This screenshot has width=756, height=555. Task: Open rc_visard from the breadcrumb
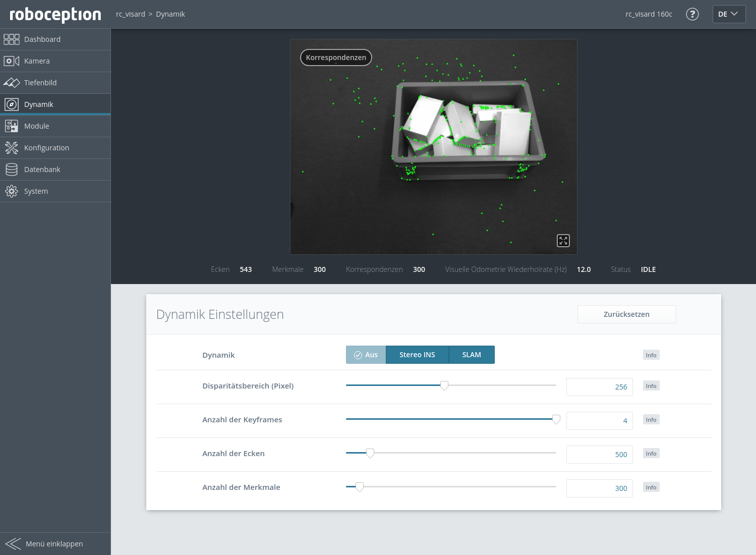tap(130, 14)
